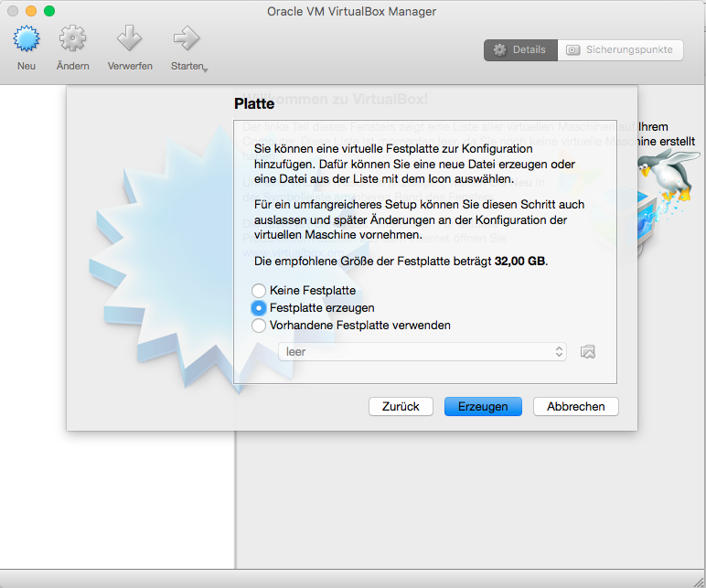
Task: Click the gear icon in Details tab
Action: (x=499, y=50)
